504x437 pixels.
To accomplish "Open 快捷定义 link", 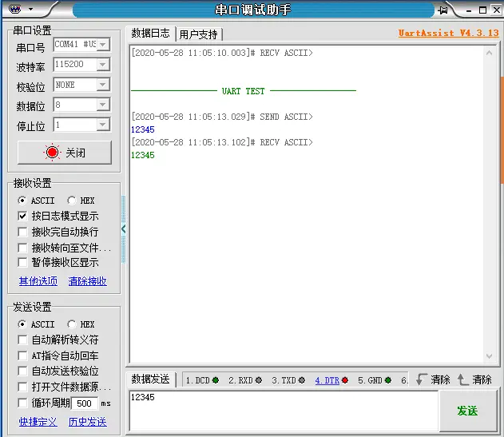I will point(38,422).
